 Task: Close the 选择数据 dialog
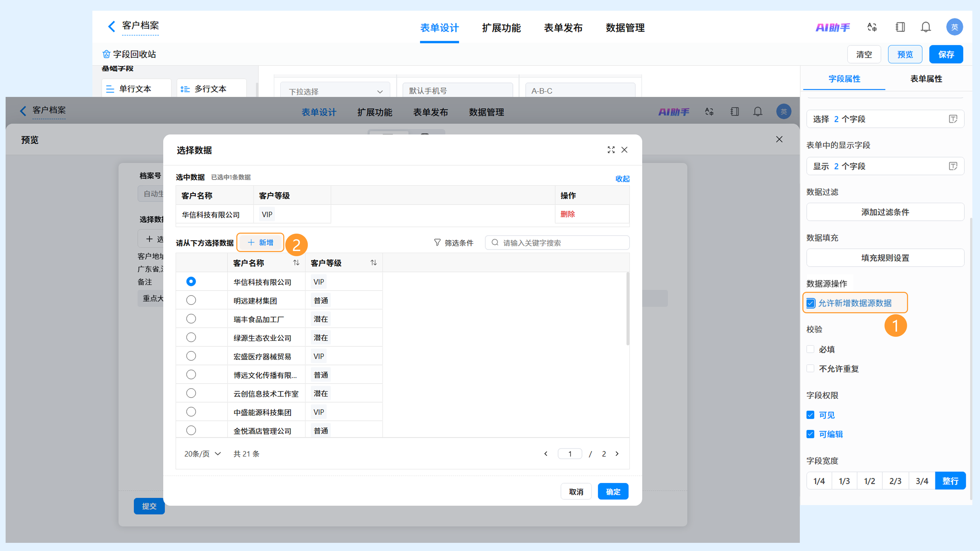pos(624,150)
